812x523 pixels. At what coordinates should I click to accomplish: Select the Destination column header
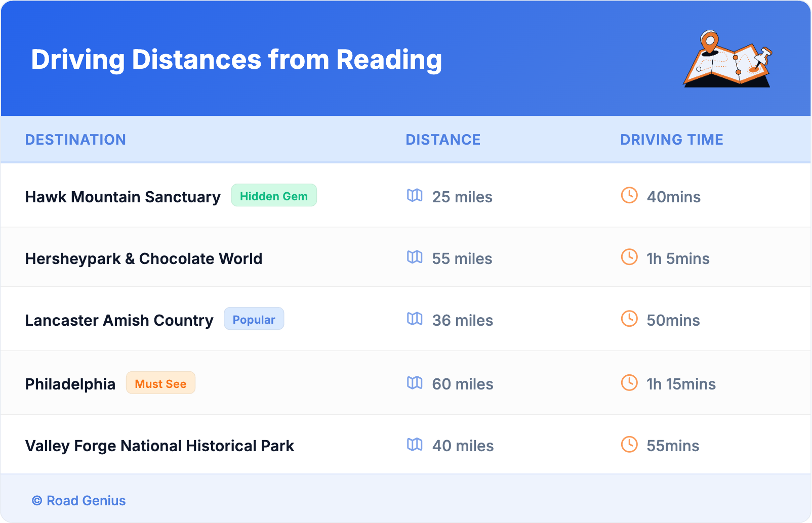[75, 140]
